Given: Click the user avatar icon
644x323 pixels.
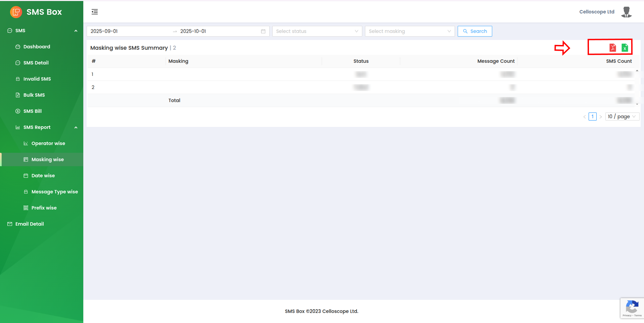Looking at the screenshot, I should coord(626,12).
